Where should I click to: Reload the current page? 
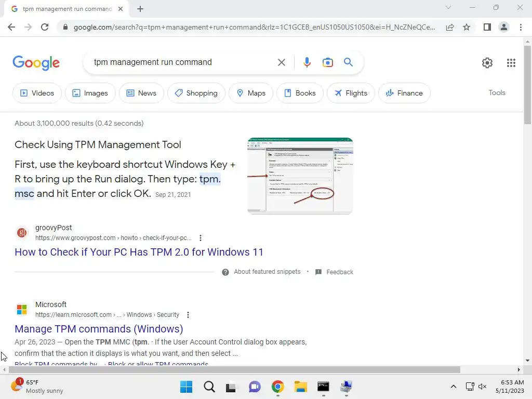coord(45,27)
